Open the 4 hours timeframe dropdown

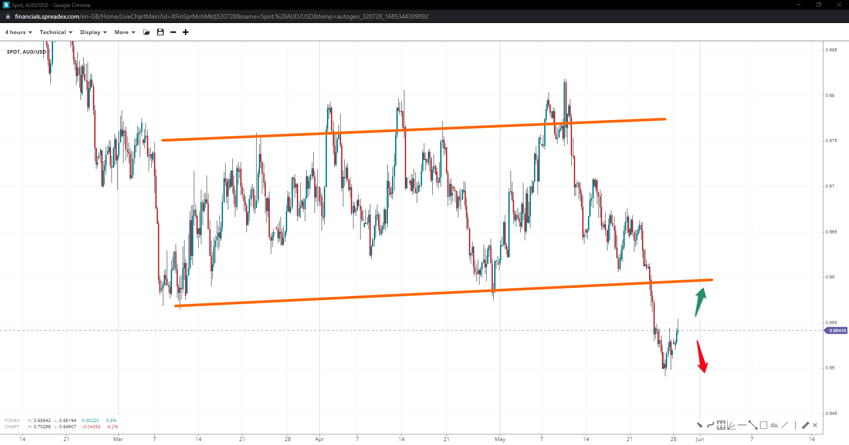pyautogui.click(x=18, y=32)
